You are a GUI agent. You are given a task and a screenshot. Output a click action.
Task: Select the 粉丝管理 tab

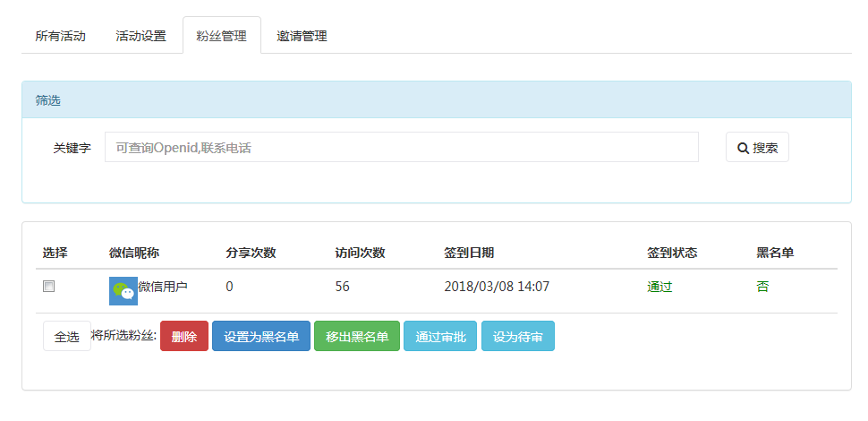[x=221, y=37]
